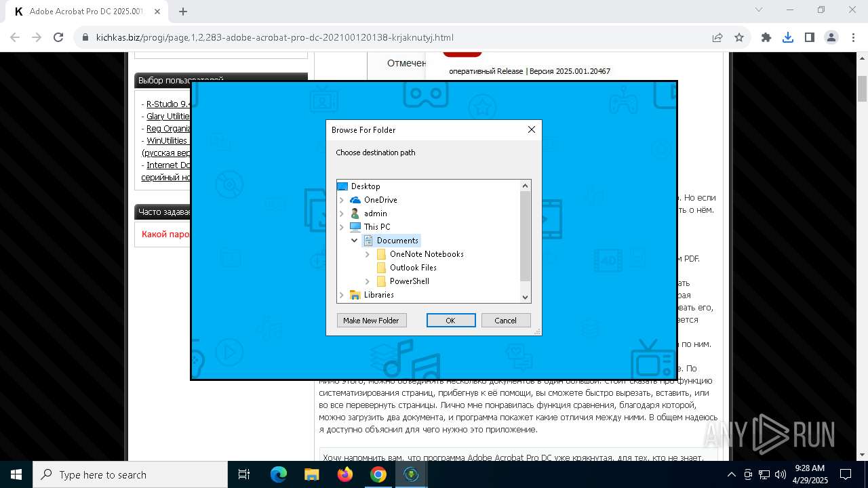Select PowerShell folder in tree
This screenshot has height=488, width=868.
409,281
